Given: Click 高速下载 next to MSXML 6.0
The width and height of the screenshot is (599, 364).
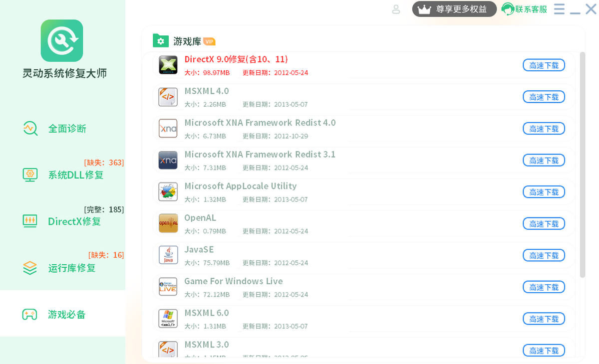Looking at the screenshot, I should (544, 319).
